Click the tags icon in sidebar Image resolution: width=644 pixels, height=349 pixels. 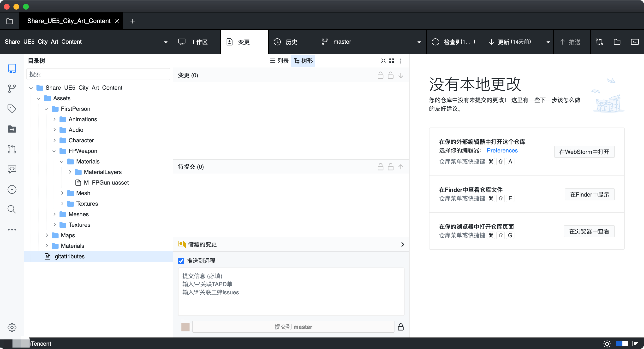coord(12,109)
